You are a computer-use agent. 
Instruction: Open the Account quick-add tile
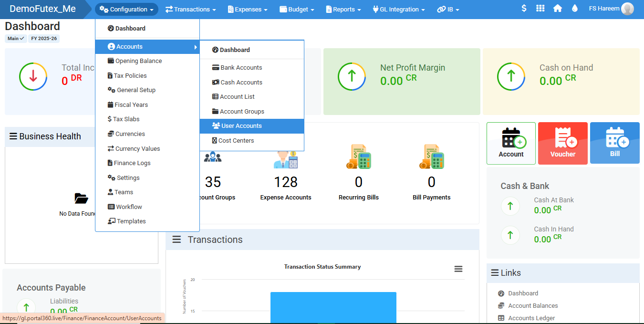tap(511, 143)
